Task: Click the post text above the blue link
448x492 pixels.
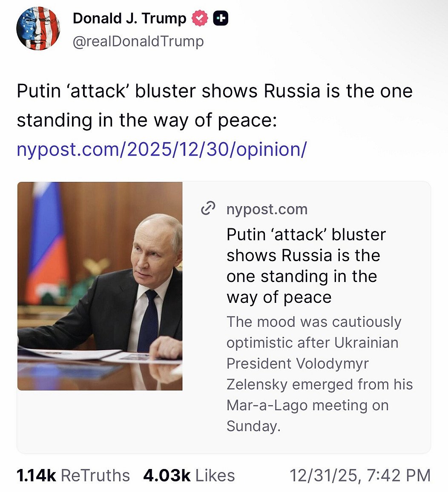Action: click(x=214, y=106)
